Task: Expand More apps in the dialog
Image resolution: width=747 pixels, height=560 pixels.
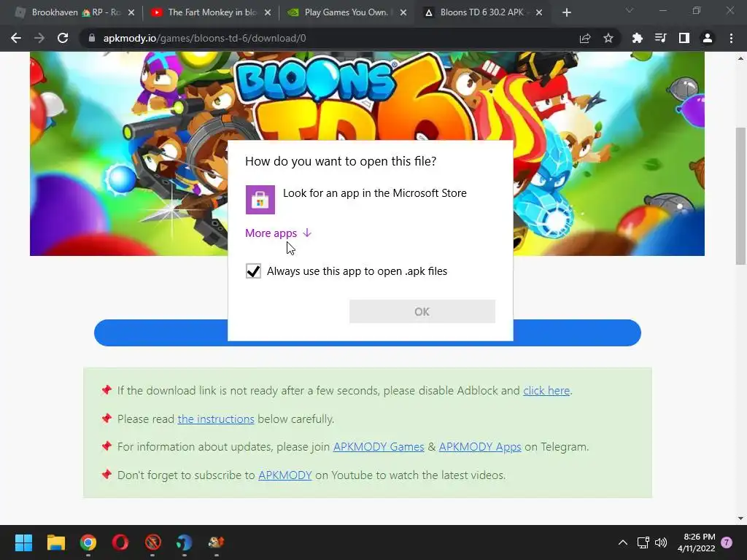Action: coord(278,233)
